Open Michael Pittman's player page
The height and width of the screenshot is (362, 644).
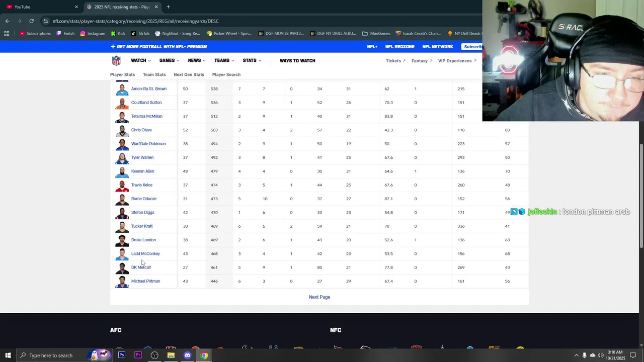pos(145,281)
